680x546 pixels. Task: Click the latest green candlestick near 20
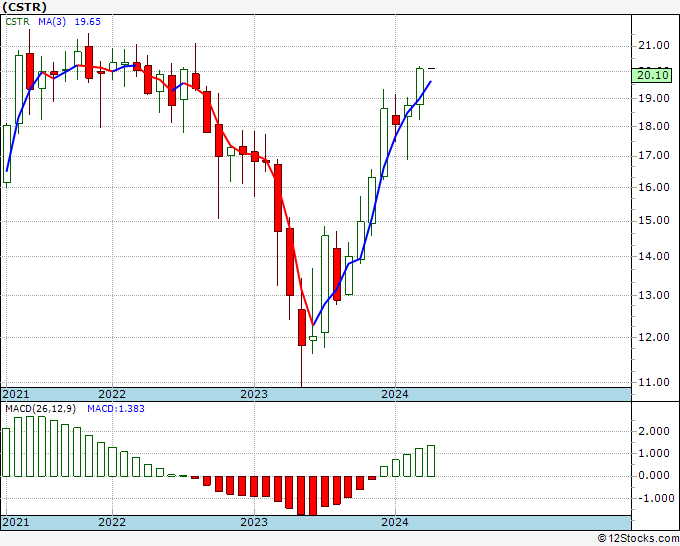420,86
